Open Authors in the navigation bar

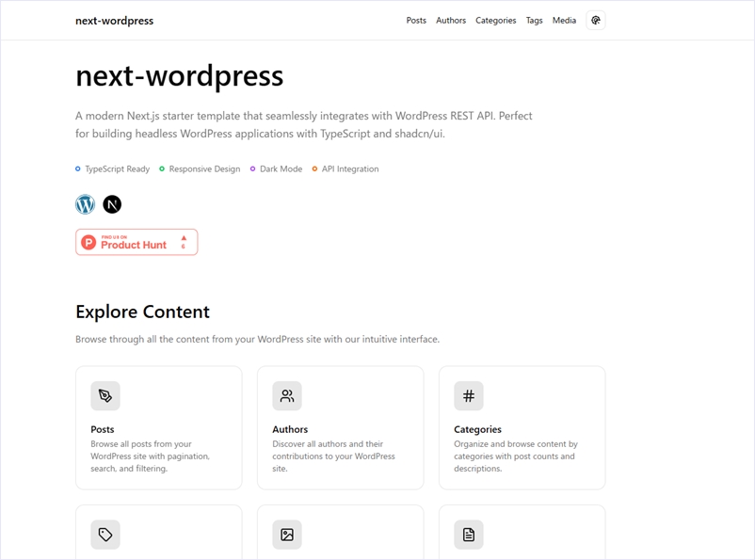pyautogui.click(x=451, y=21)
